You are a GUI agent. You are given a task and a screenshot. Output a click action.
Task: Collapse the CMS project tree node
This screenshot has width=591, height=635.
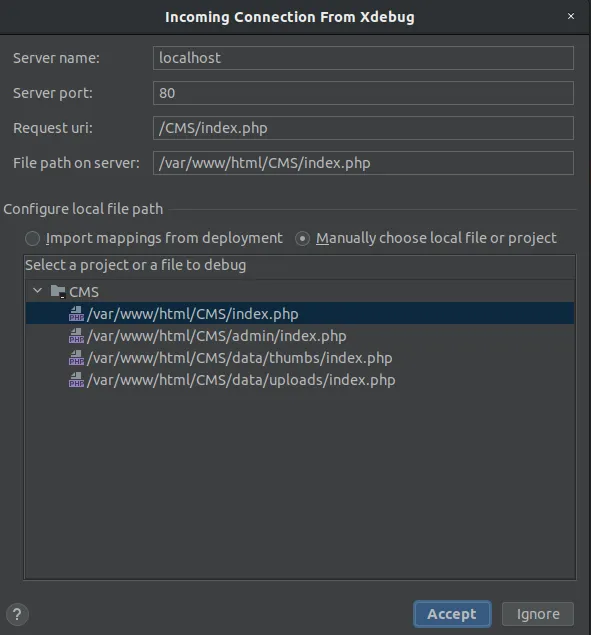(x=38, y=291)
